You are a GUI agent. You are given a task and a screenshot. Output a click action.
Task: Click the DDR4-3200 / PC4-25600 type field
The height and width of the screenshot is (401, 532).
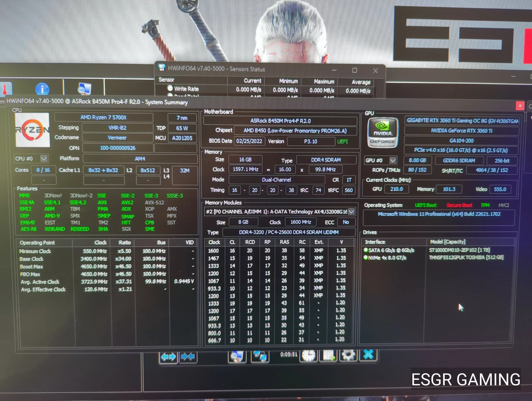(289, 232)
